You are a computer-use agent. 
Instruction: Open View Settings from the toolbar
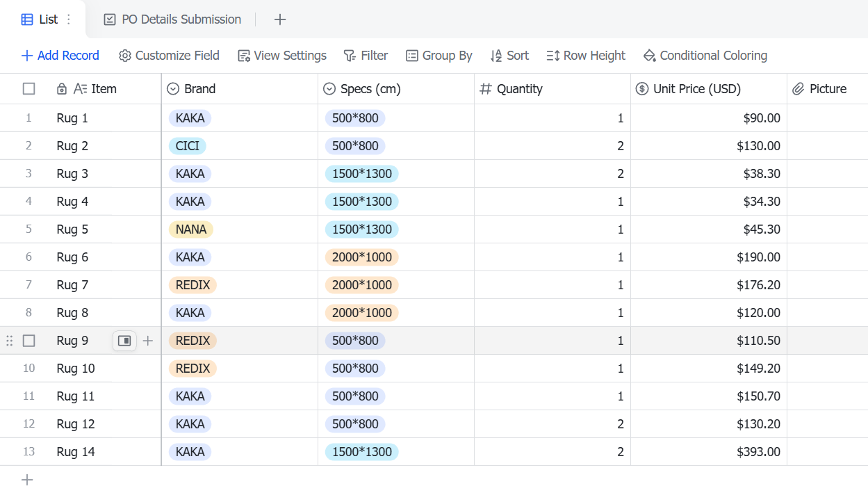[282, 56]
